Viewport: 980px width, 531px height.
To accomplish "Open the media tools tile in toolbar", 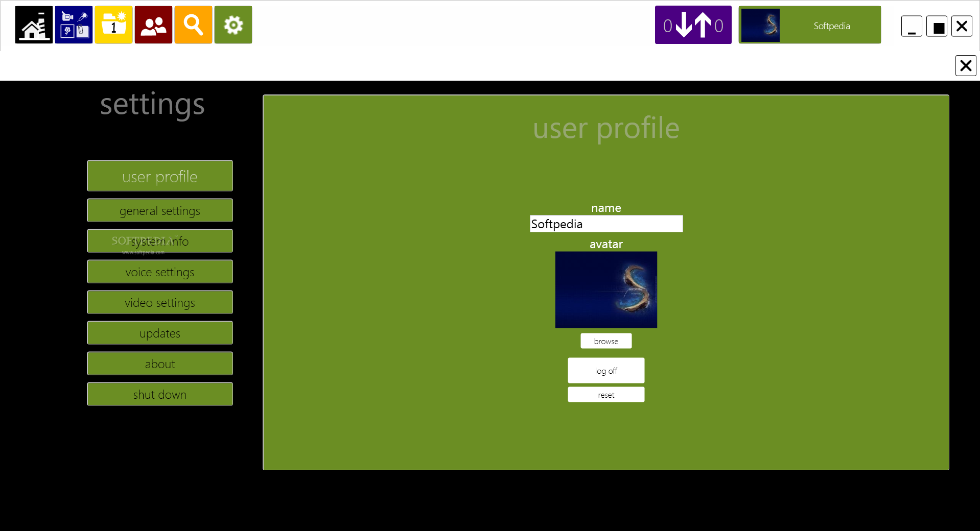I will click(x=74, y=25).
